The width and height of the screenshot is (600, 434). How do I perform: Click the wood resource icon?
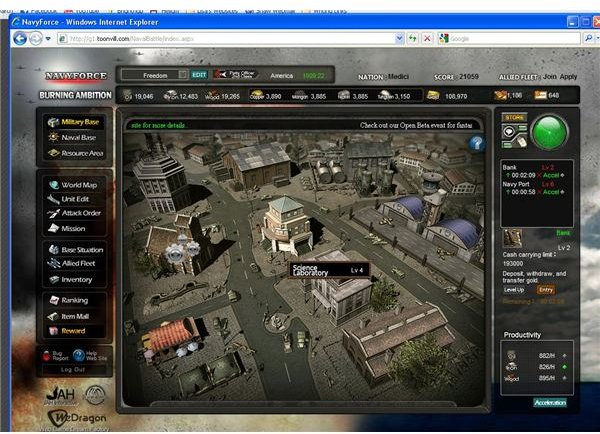[x=212, y=95]
